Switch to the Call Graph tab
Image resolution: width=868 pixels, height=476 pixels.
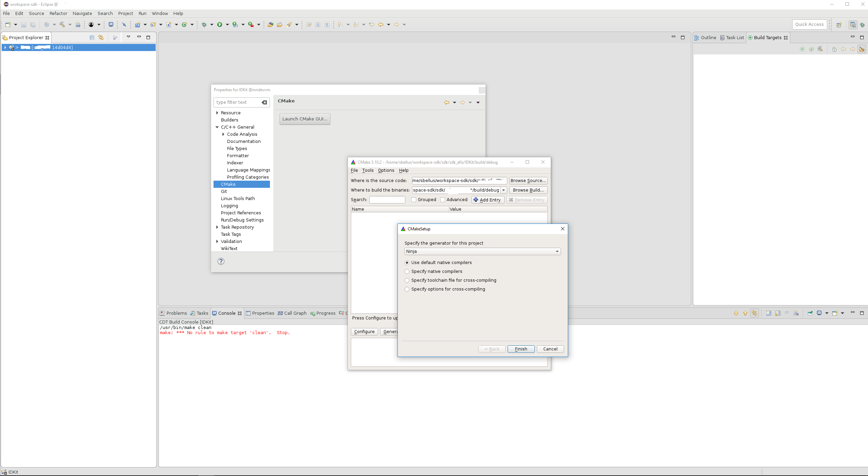tap(292, 313)
